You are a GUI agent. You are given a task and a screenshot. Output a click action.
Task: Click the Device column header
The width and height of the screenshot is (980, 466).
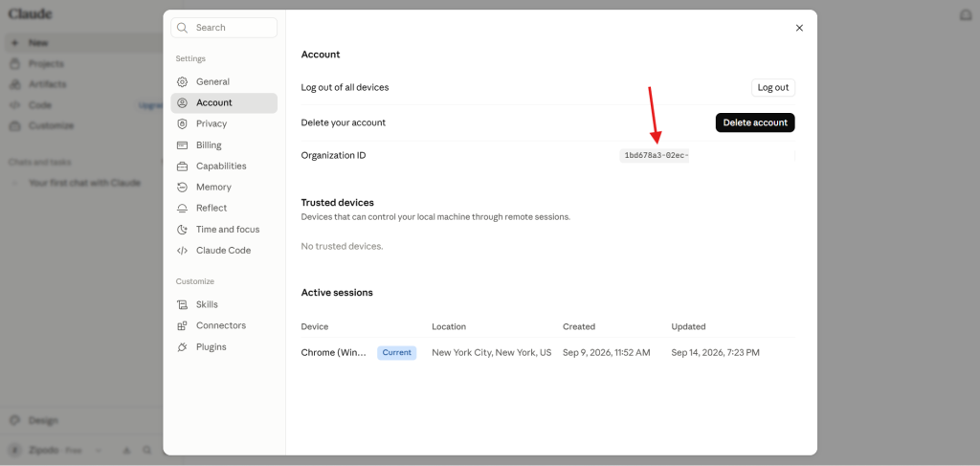pos(314,326)
